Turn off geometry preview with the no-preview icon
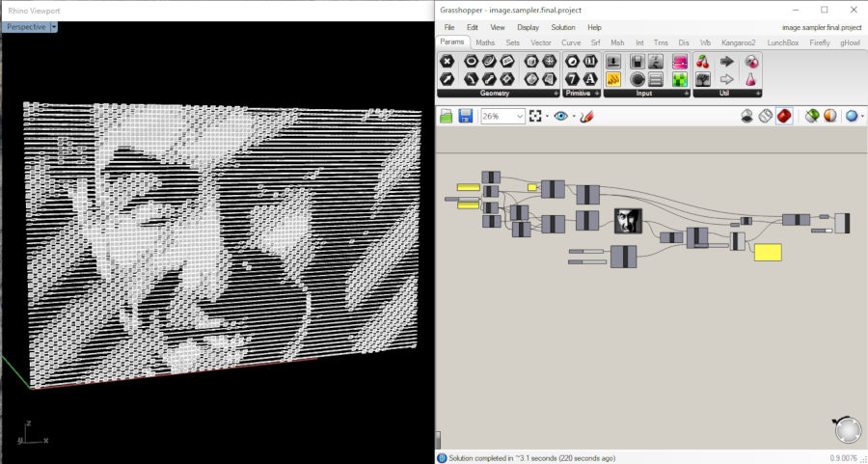This screenshot has width=868, height=464. click(746, 116)
